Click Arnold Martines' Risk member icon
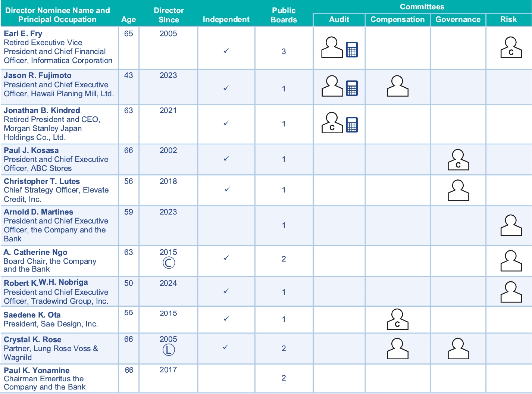Image resolution: width=532 pixels, height=394 pixels. click(x=511, y=225)
